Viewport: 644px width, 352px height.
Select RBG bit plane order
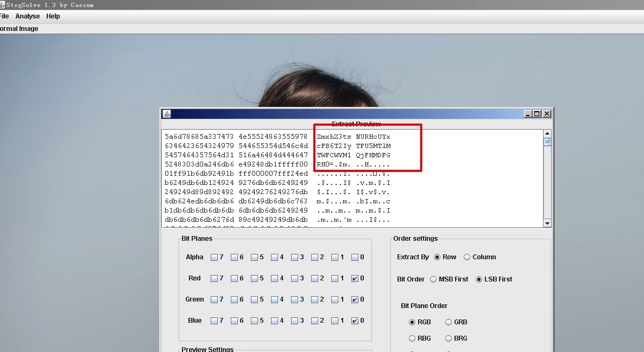coord(412,338)
